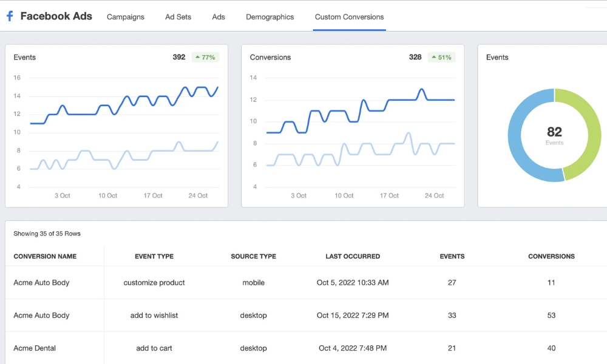Sort table by Event Type column
Screen dimensions: 607x364
[x=154, y=257]
